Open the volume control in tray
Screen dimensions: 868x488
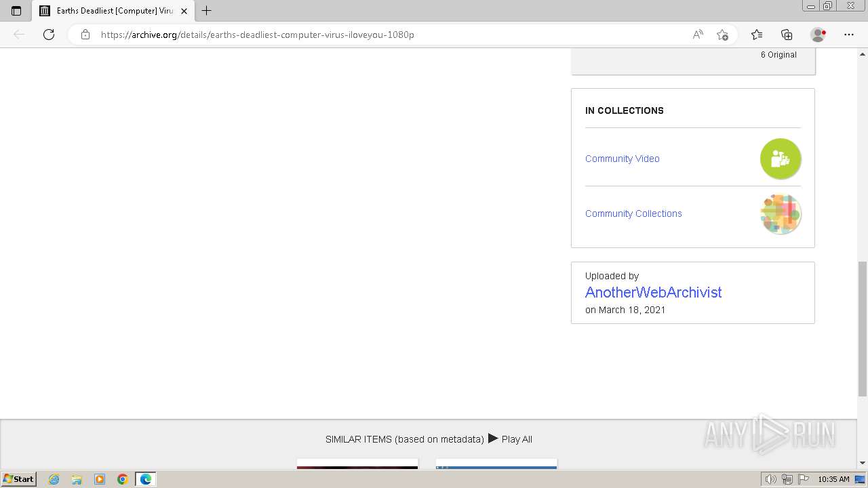[770, 479]
